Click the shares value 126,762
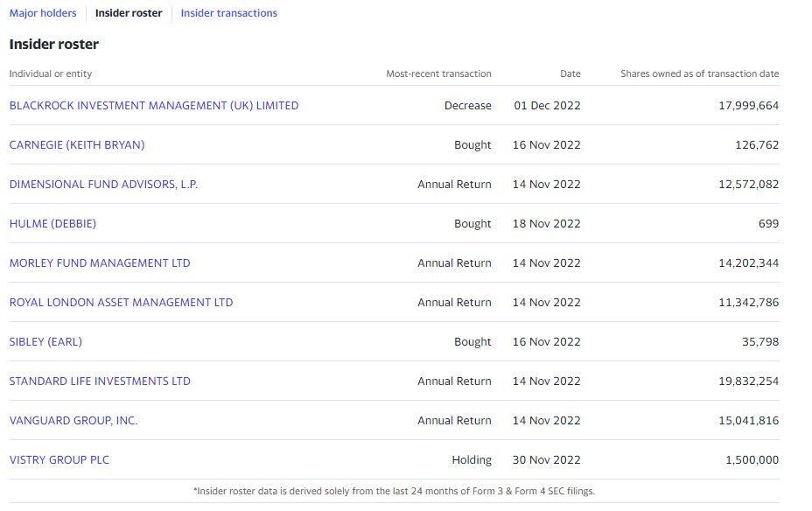Image resolution: width=812 pixels, height=511 pixels. click(757, 145)
